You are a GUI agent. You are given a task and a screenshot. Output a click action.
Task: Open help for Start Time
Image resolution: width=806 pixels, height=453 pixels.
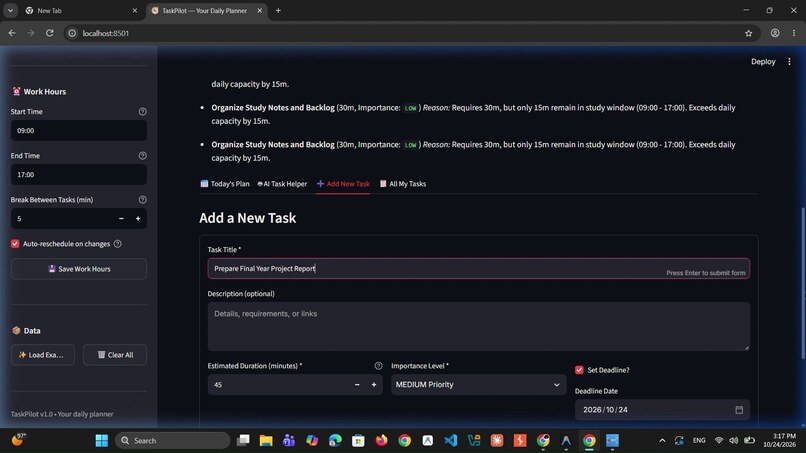point(142,112)
